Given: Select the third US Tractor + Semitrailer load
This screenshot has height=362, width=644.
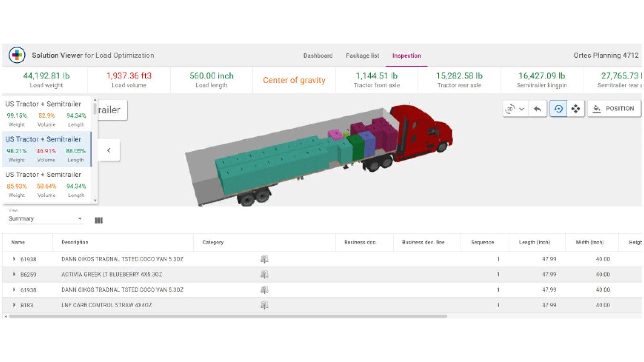Looking at the screenshot, I should point(44,184).
